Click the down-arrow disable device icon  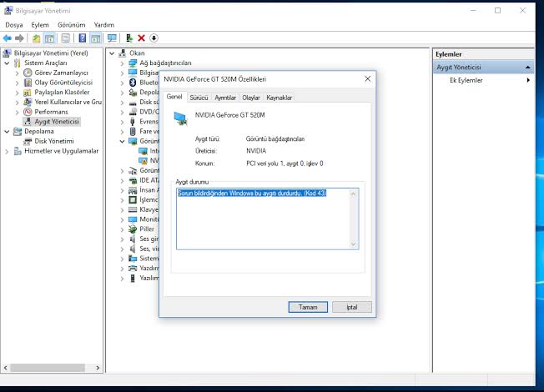tap(154, 38)
